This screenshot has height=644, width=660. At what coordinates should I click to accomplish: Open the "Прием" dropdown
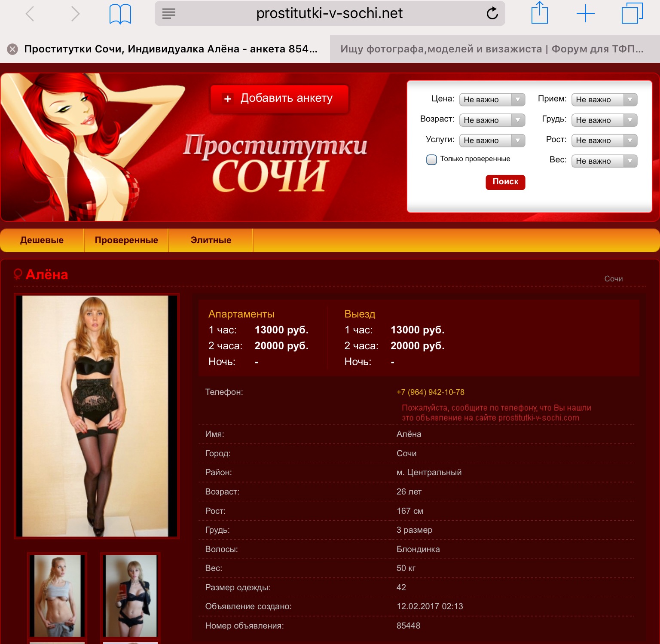[604, 100]
